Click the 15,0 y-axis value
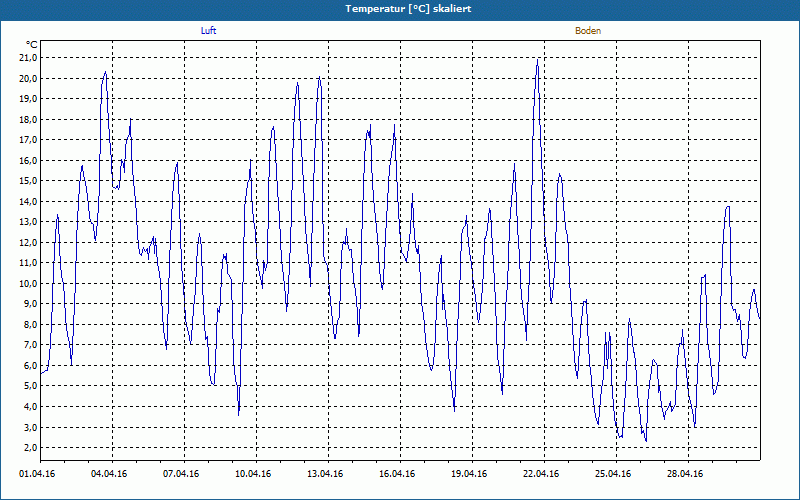Viewport: 800px width, 500px height. tap(28, 181)
